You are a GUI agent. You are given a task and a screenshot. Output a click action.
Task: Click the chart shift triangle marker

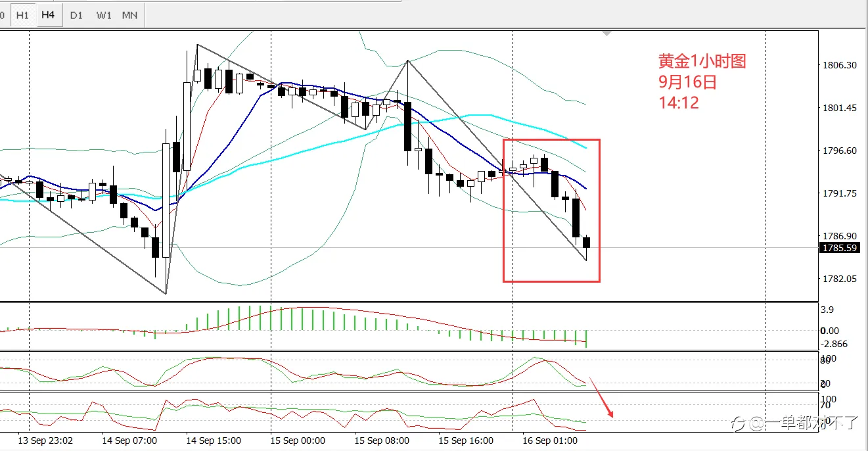[608, 32]
